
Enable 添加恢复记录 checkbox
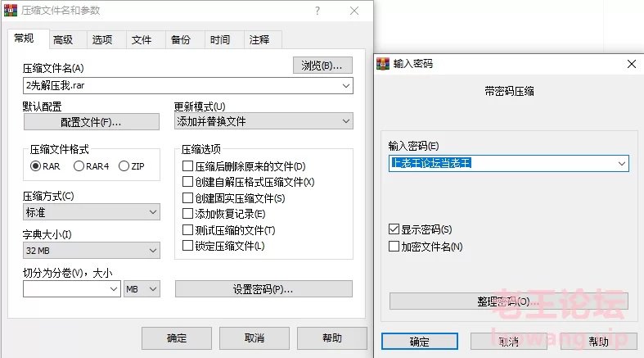point(187,214)
